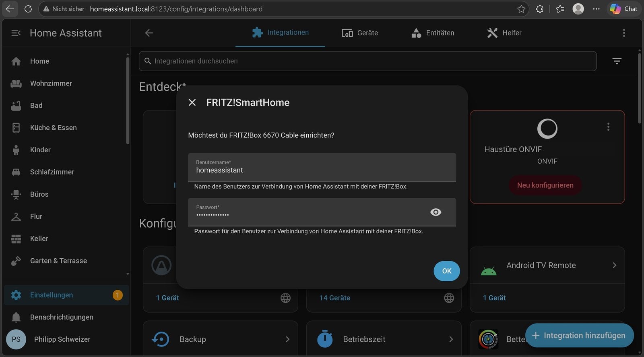The image size is (644, 357).
Task: Open the Schlafzimmer dashboard
Action: point(66,172)
